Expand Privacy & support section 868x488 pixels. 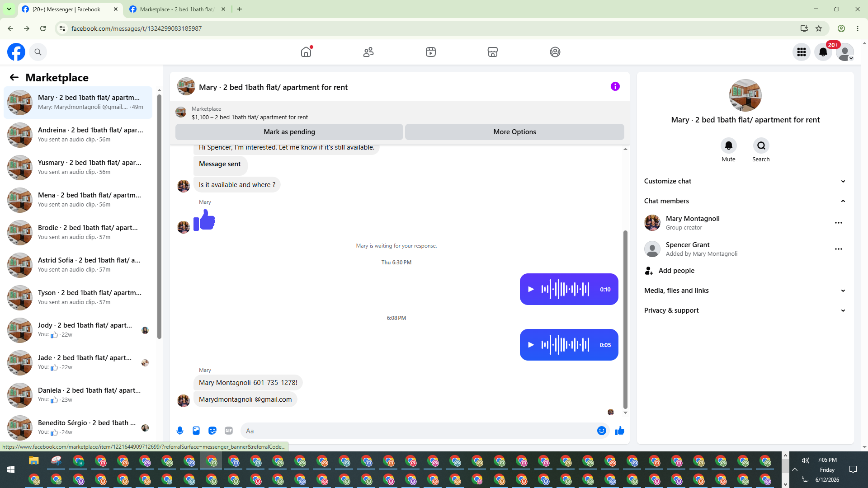[745, 310]
